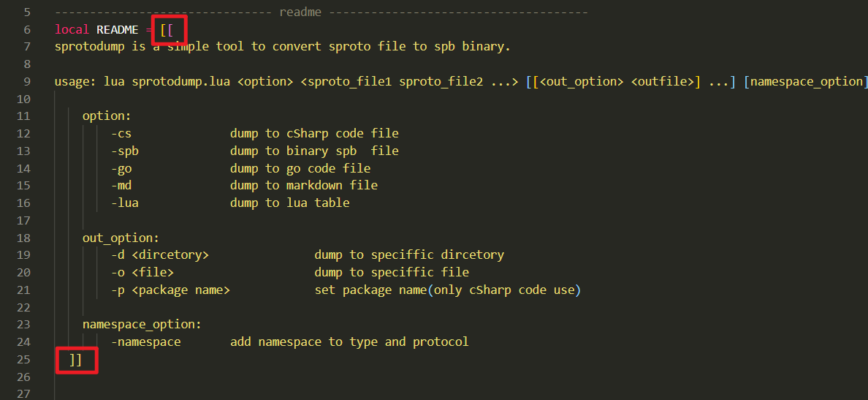This screenshot has width=868, height=400.
Task: Click the '-cs' option text
Action: click(121, 134)
